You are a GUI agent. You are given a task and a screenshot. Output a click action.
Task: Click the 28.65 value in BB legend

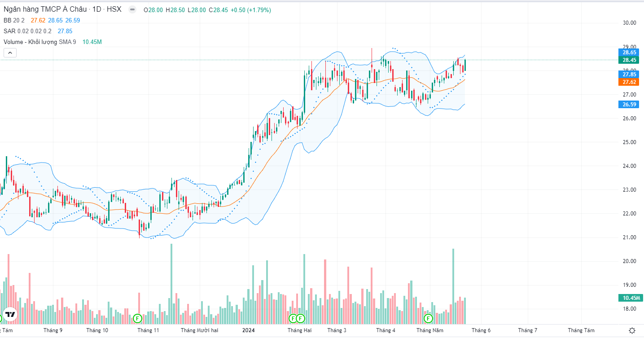pyautogui.click(x=55, y=20)
